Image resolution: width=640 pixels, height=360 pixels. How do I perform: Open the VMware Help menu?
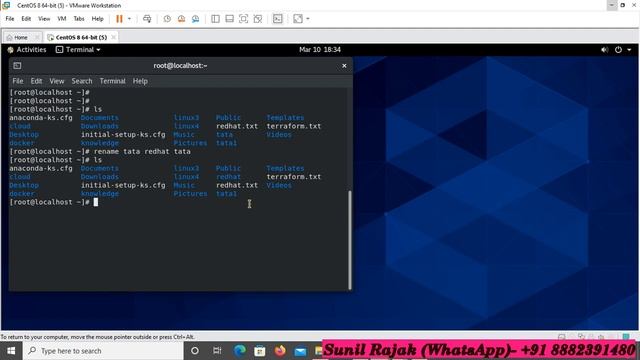98,19
